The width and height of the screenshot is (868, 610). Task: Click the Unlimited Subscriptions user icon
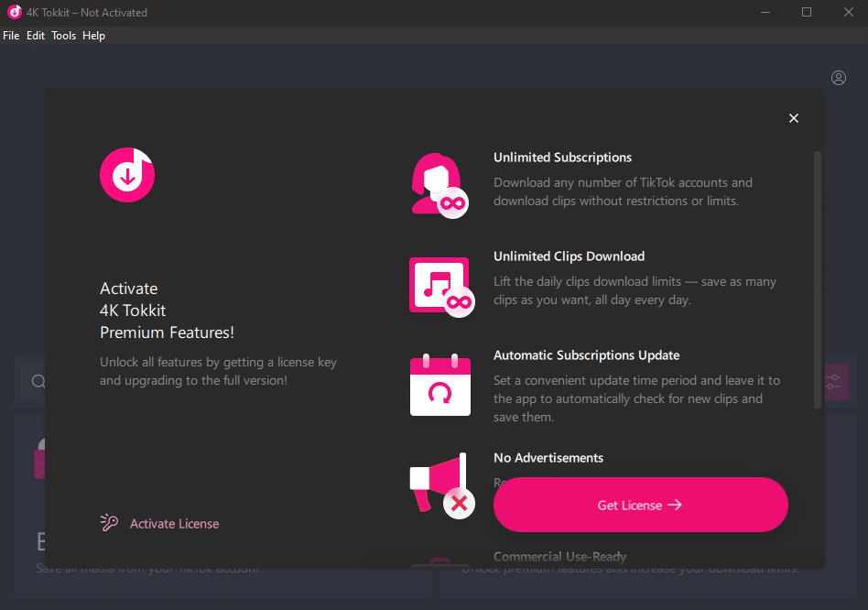pyautogui.click(x=440, y=185)
